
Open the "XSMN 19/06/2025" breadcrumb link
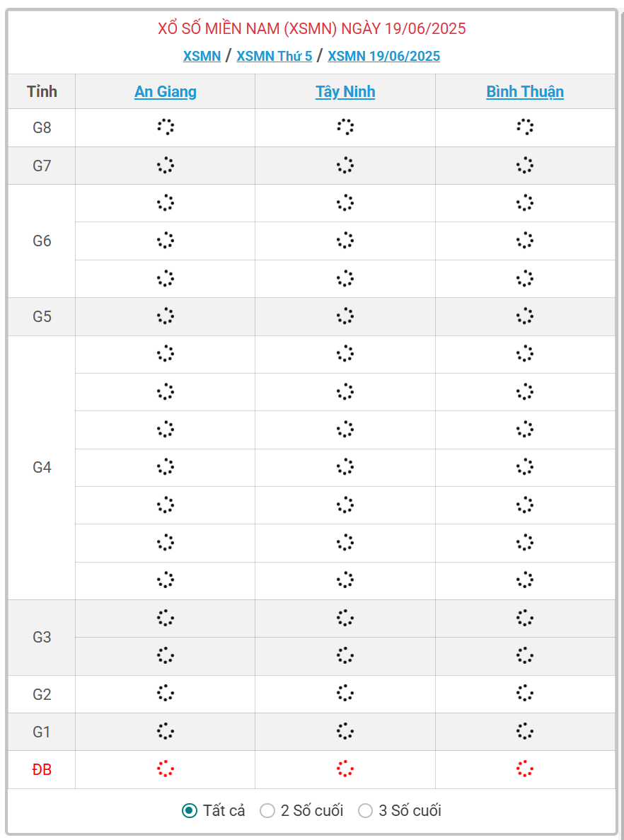pos(383,56)
